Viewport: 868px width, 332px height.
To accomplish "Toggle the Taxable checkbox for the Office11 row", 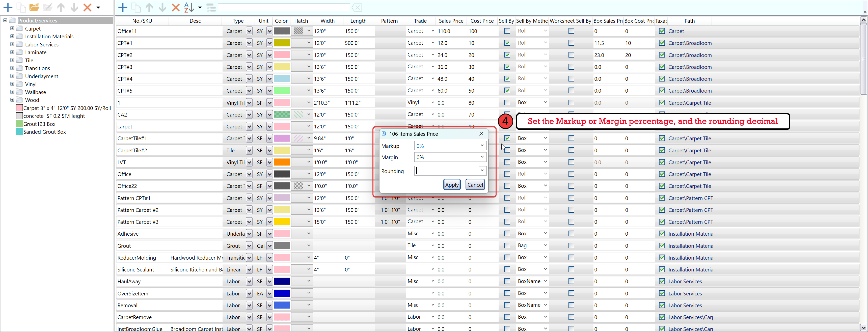I will click(x=662, y=31).
